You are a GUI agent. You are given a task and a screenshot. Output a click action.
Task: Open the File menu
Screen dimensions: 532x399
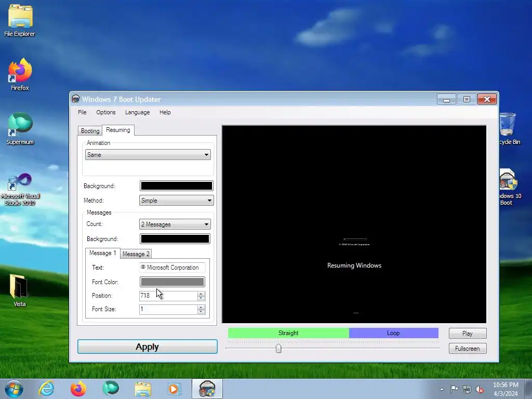click(82, 112)
